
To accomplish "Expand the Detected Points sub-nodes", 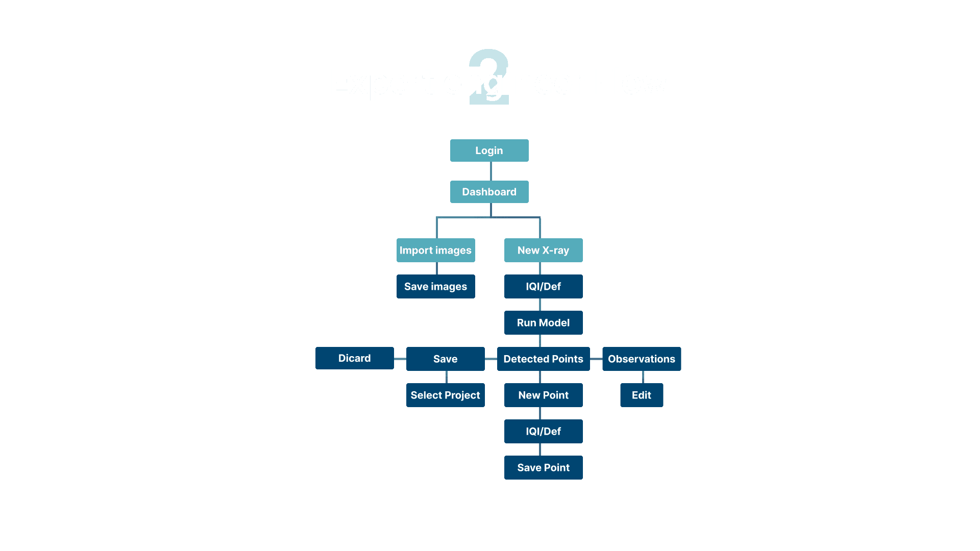I will click(543, 359).
